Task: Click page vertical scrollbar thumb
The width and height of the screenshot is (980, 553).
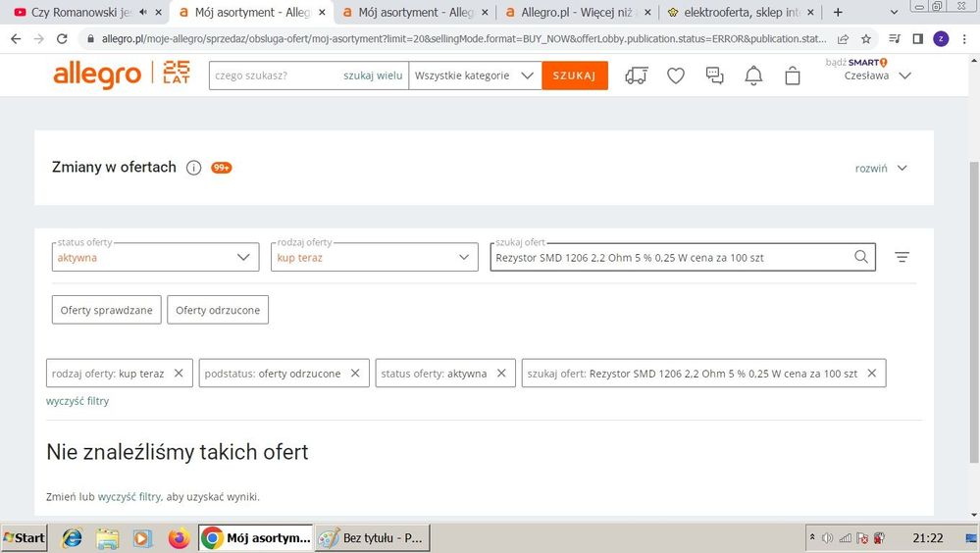Action: pos(974,313)
